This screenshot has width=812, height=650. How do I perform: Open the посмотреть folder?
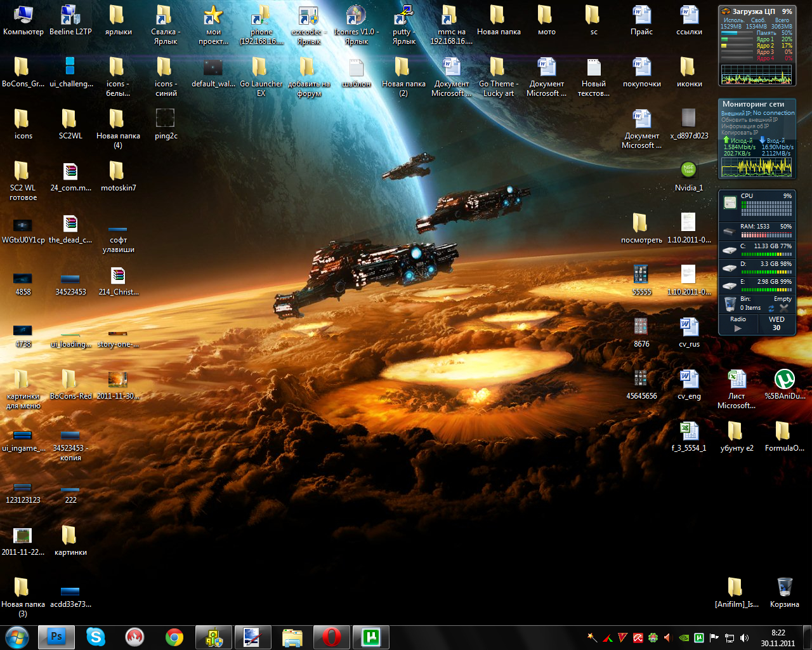641,229
